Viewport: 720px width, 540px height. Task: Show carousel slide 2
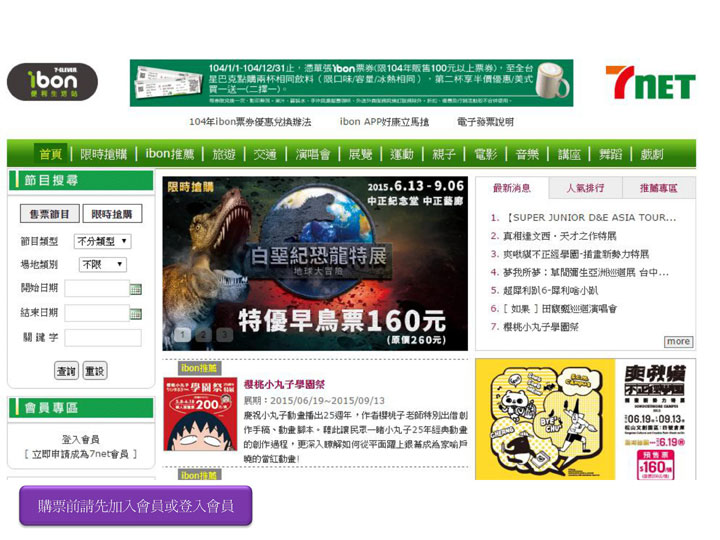point(203,334)
